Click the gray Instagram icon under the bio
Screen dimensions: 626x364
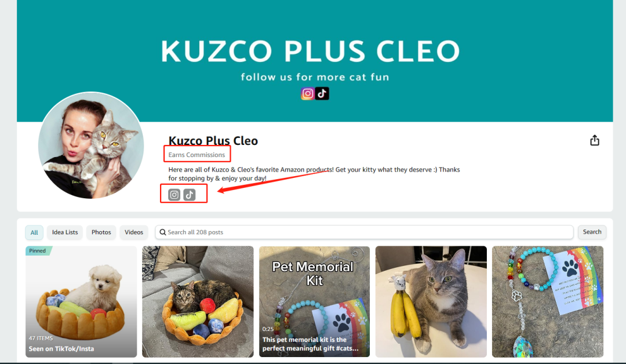point(174,195)
